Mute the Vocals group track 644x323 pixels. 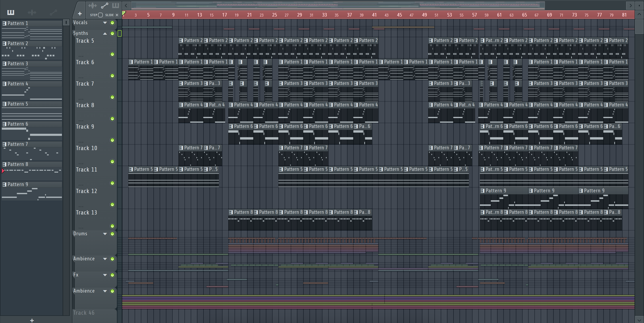click(x=112, y=23)
